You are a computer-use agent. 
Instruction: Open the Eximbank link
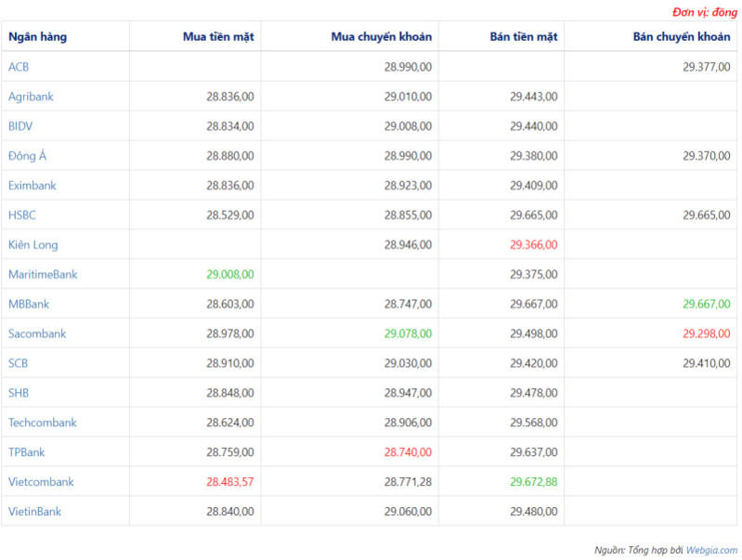(x=32, y=186)
